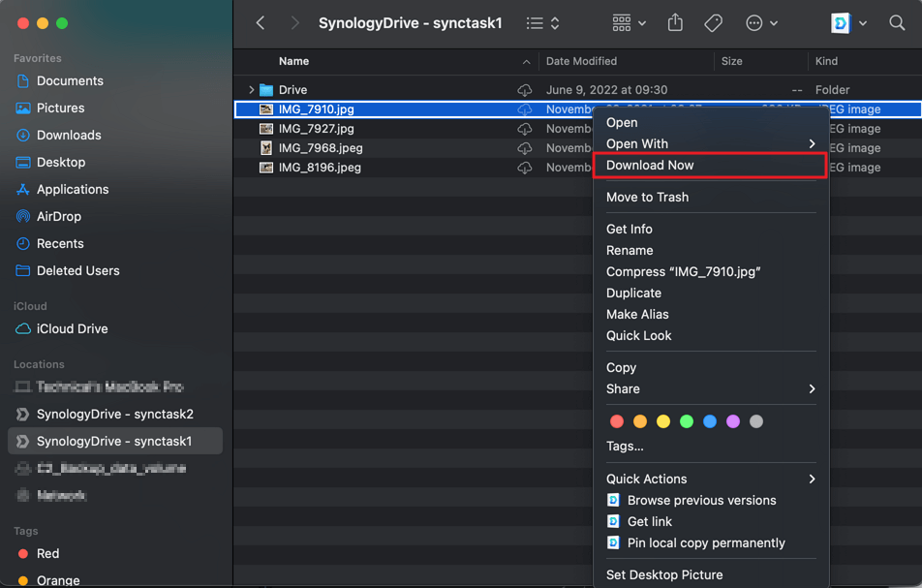This screenshot has width=922, height=588.
Task: Open the list view switcher dropdown
Action: coord(542,23)
